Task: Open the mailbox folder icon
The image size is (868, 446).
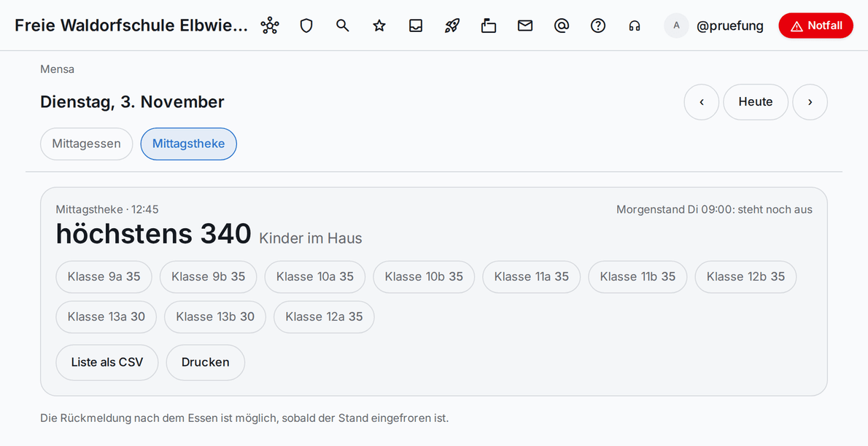Action: pyautogui.click(x=488, y=26)
